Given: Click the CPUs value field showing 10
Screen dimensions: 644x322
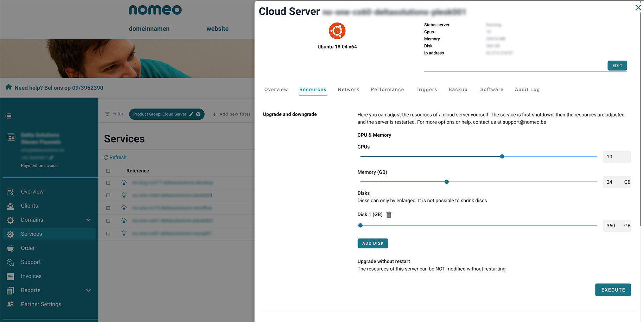Looking at the screenshot, I should (x=617, y=157).
